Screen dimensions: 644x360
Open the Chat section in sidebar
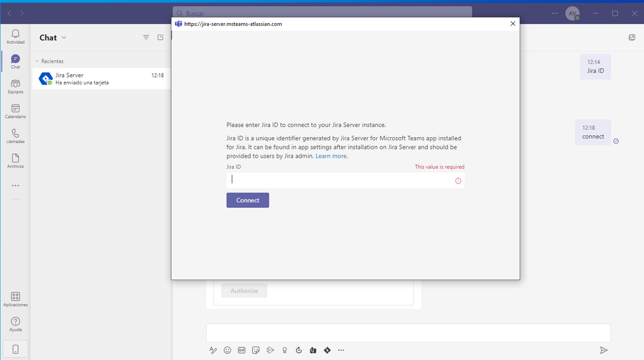15,62
